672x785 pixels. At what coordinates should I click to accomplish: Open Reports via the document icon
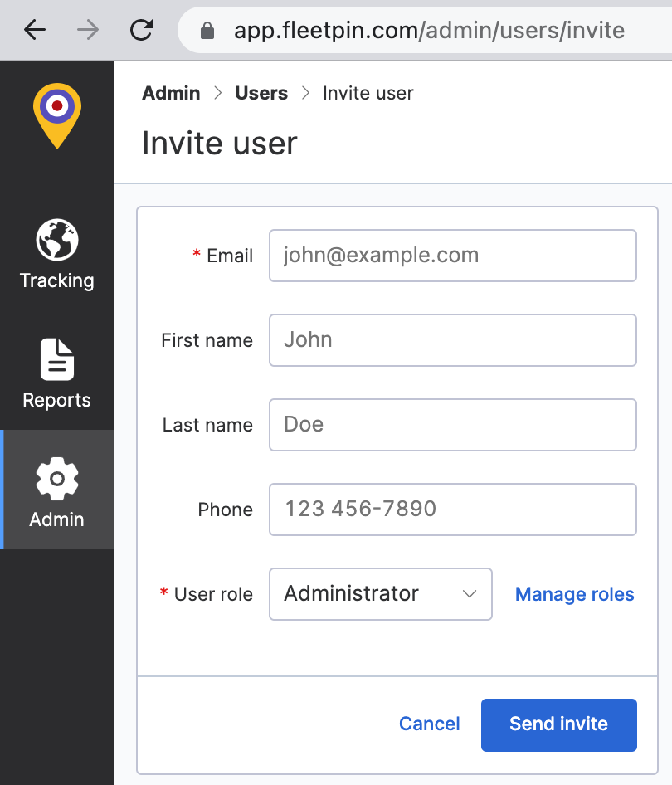[56, 360]
